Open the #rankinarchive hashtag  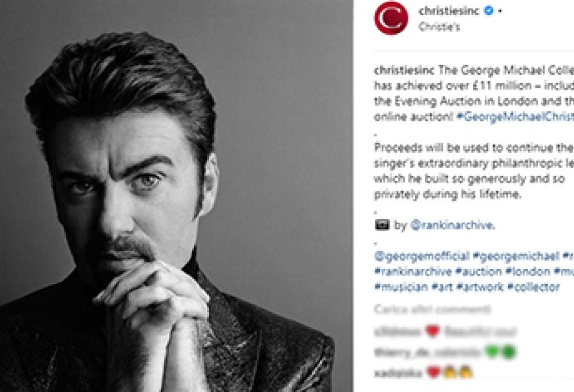coord(412,271)
